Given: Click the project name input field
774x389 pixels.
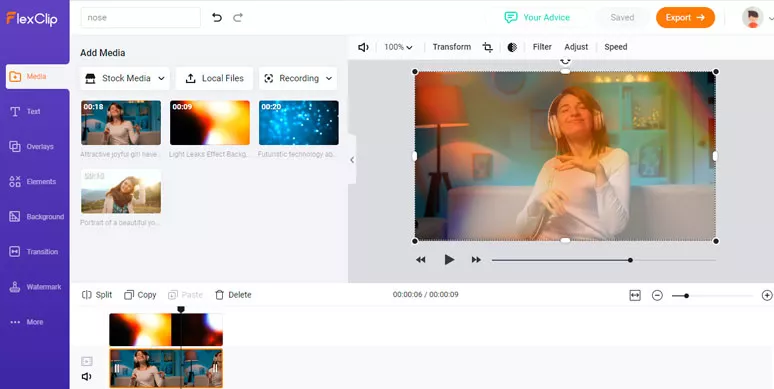Looking at the screenshot, I should (141, 17).
